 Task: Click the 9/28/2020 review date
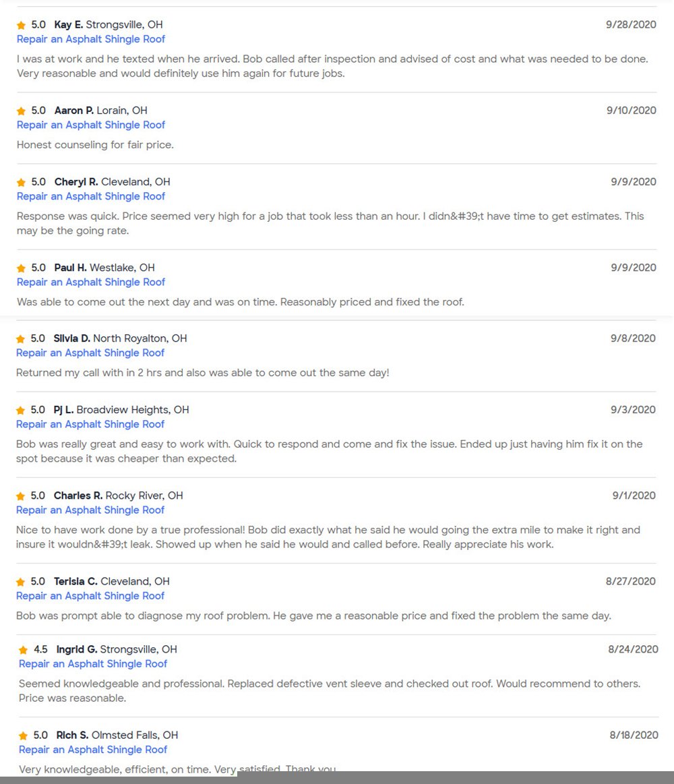click(x=631, y=24)
